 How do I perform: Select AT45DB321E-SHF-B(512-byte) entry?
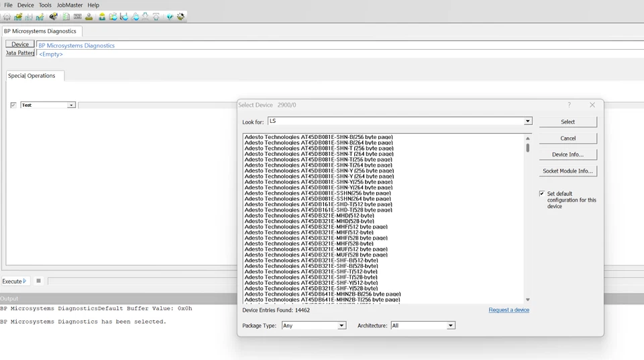point(311,261)
